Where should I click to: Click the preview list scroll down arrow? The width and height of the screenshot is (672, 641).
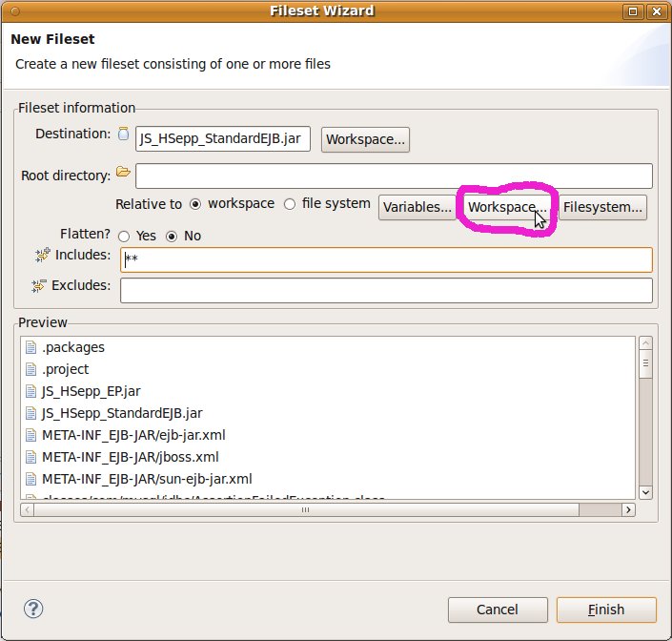[x=645, y=492]
